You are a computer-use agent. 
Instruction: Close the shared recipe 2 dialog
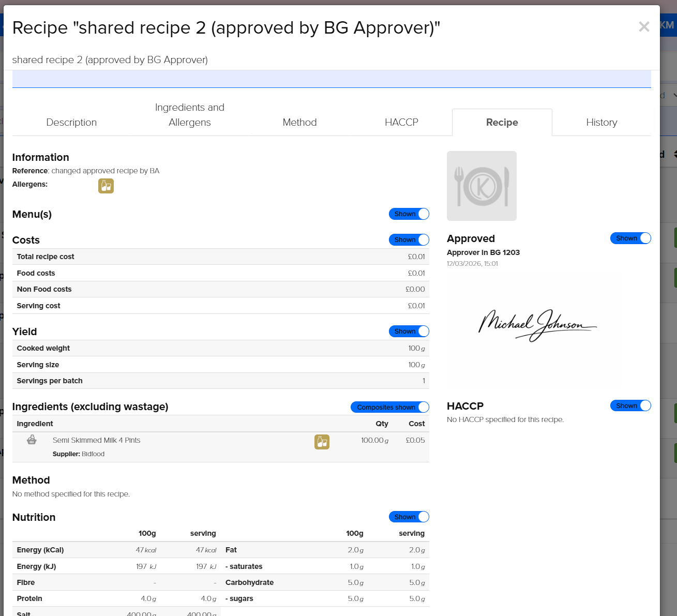pos(644,26)
